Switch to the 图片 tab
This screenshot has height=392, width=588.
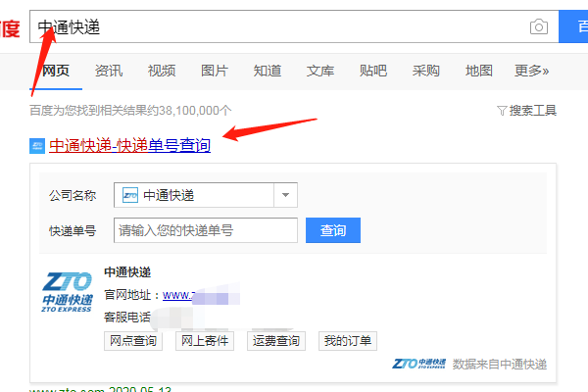[x=215, y=71]
